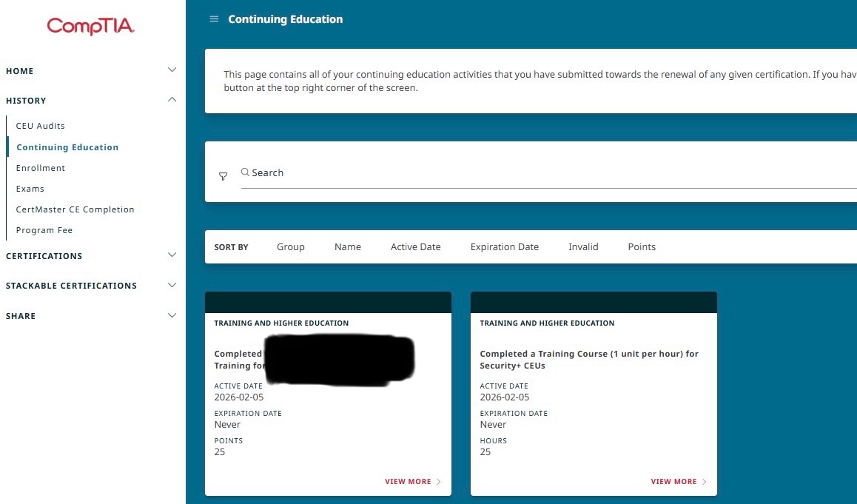Click first card's TRAINING AND HIGHER EDUCATION label
This screenshot has height=504, width=857.
[281, 323]
